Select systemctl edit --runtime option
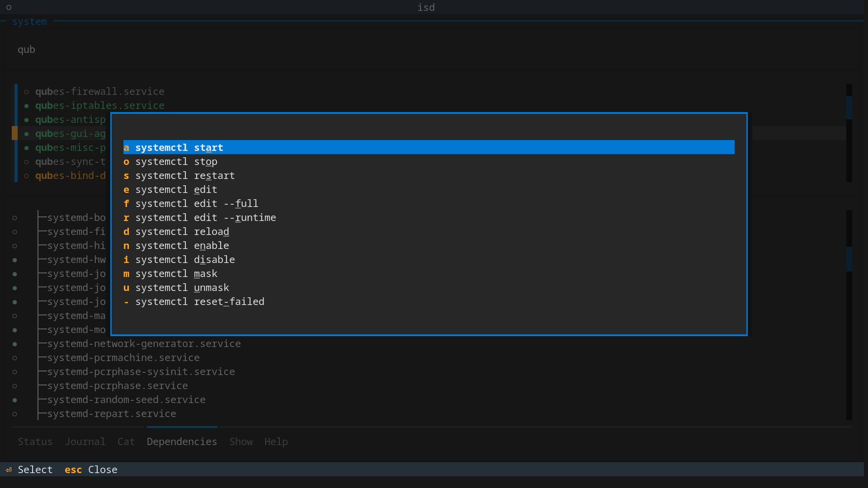Image resolution: width=868 pixels, height=488 pixels. coord(429,217)
